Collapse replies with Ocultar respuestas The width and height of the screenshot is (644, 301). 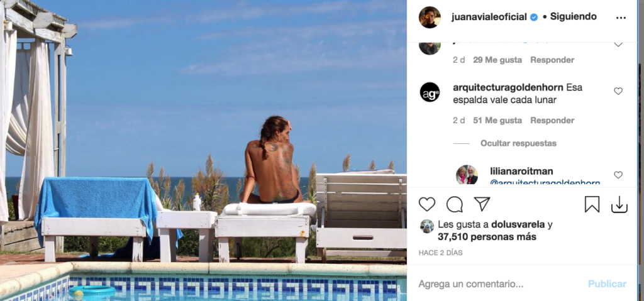[x=518, y=143]
